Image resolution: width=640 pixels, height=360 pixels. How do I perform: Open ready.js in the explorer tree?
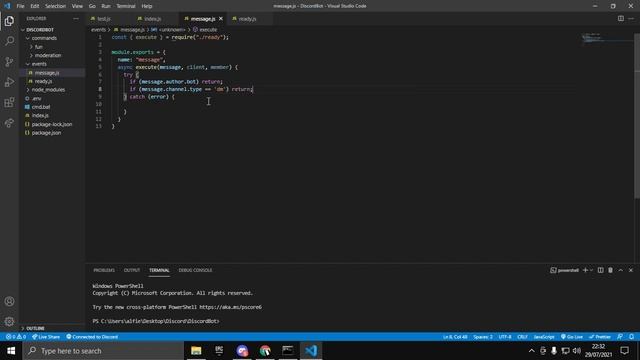[x=52, y=81]
